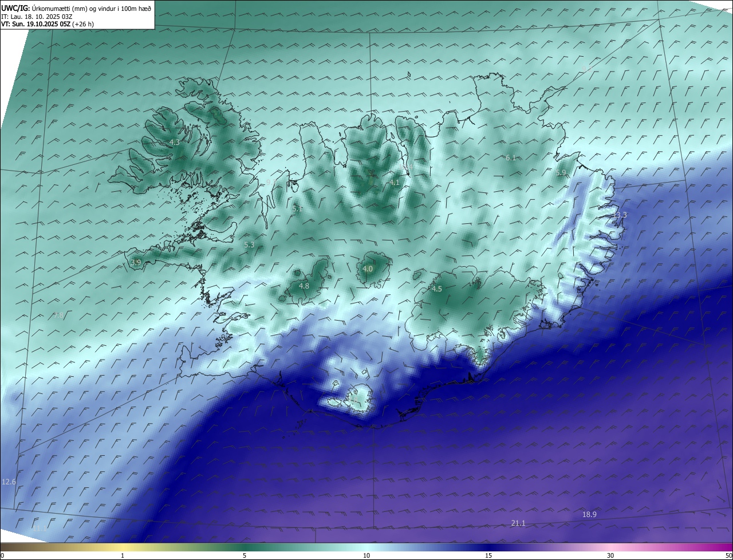Click the title text 'UWC/IG: Úrkomumætti (mm)'
This screenshot has width=733, height=560.
[x=45, y=8]
